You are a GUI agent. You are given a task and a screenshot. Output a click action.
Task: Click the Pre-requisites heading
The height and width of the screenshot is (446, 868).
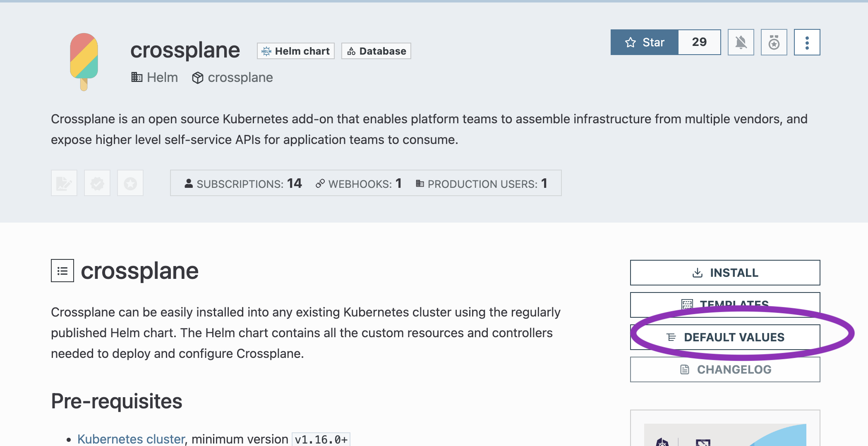(117, 401)
